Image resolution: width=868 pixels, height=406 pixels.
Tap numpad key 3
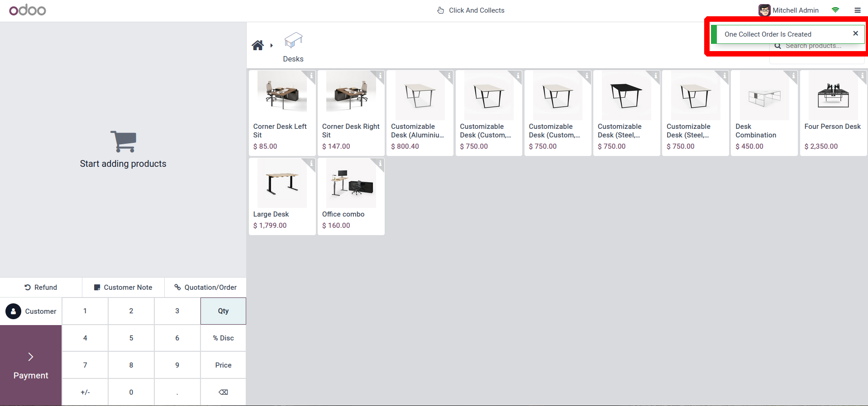[x=177, y=311]
